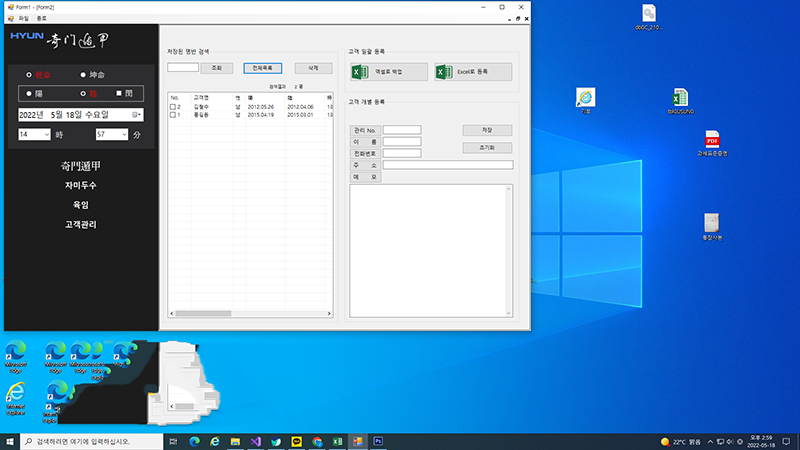Click the saved chart search input field

tap(183, 67)
